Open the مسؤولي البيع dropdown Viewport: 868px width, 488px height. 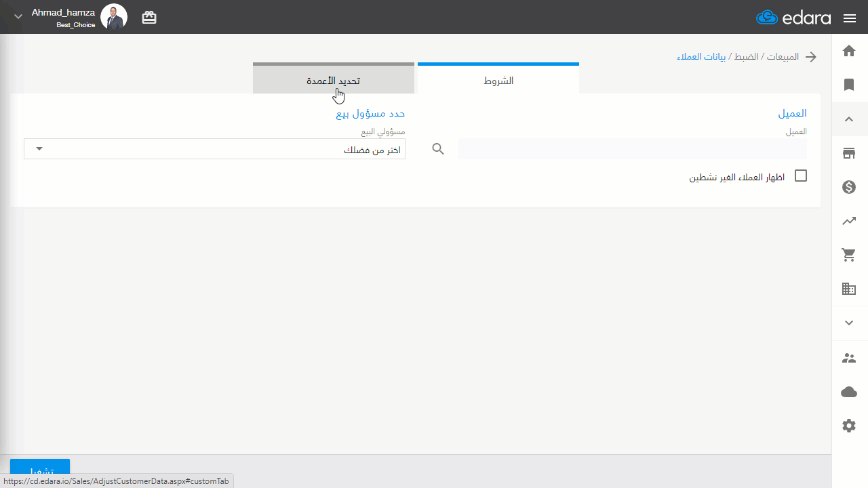click(x=214, y=149)
